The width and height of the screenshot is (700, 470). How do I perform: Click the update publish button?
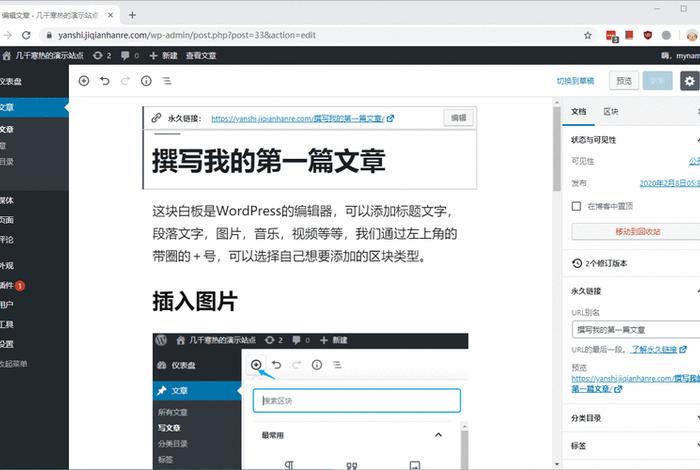click(x=658, y=81)
